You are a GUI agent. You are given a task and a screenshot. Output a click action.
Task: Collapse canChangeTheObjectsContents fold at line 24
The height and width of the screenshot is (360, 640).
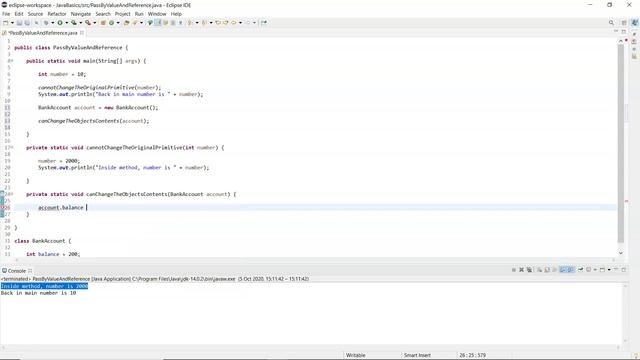pos(12,194)
